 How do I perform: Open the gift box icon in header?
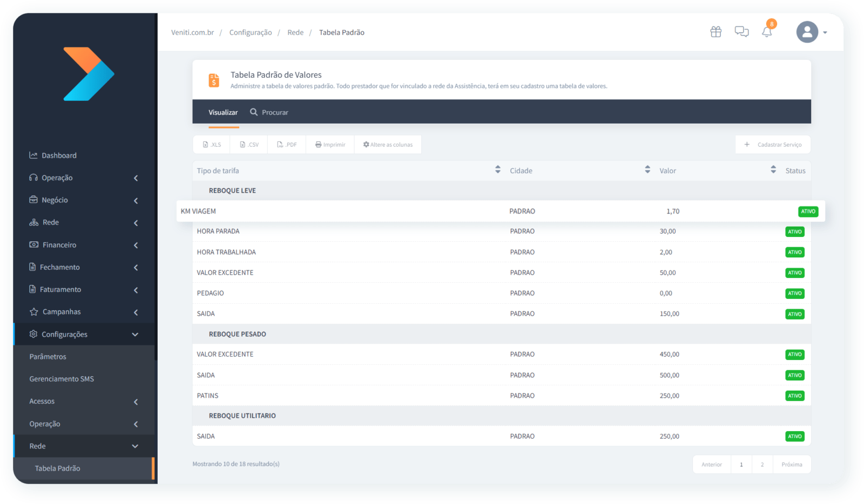coord(715,32)
